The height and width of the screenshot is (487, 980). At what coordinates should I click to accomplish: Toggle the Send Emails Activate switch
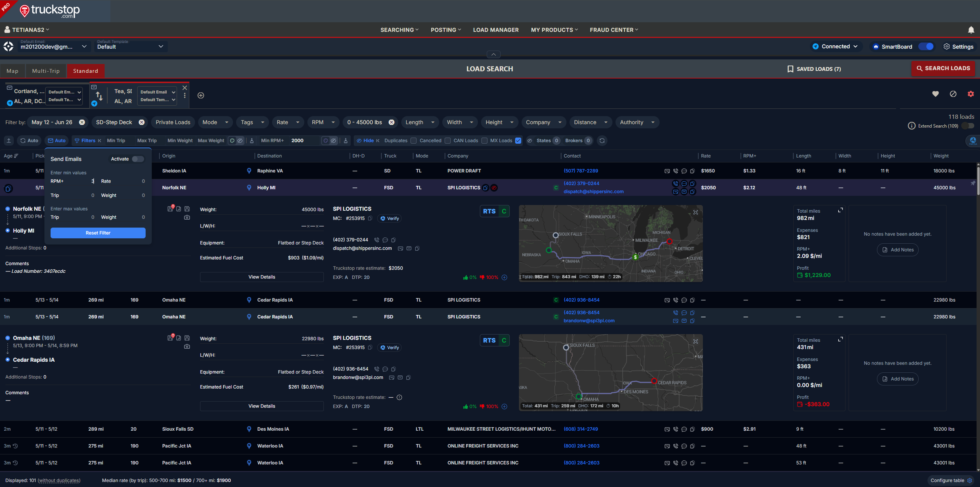138,159
